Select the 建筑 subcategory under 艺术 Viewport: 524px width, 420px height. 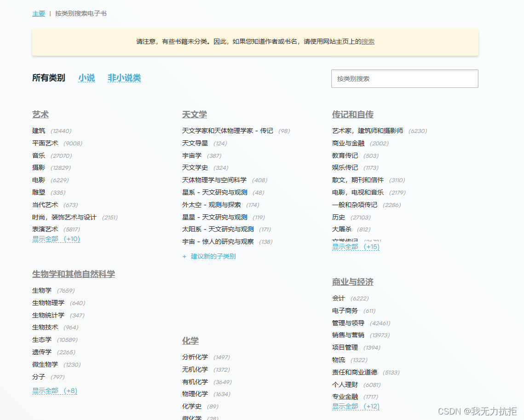click(39, 131)
